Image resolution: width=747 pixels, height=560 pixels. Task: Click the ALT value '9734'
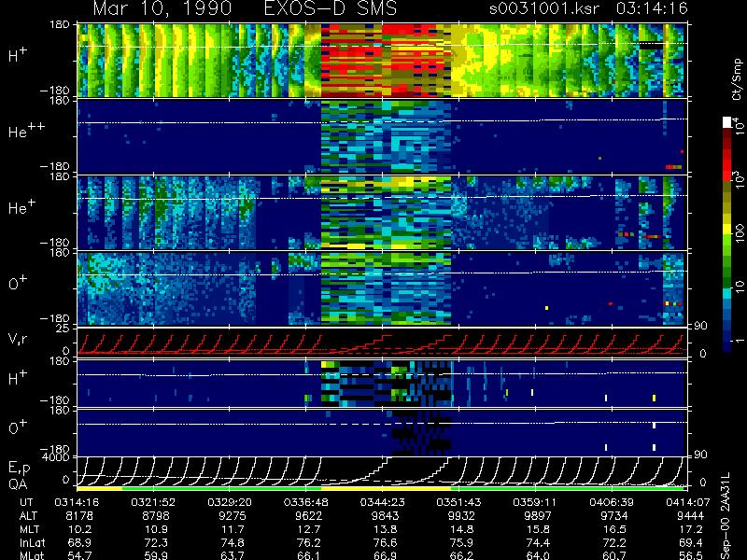pos(613,516)
